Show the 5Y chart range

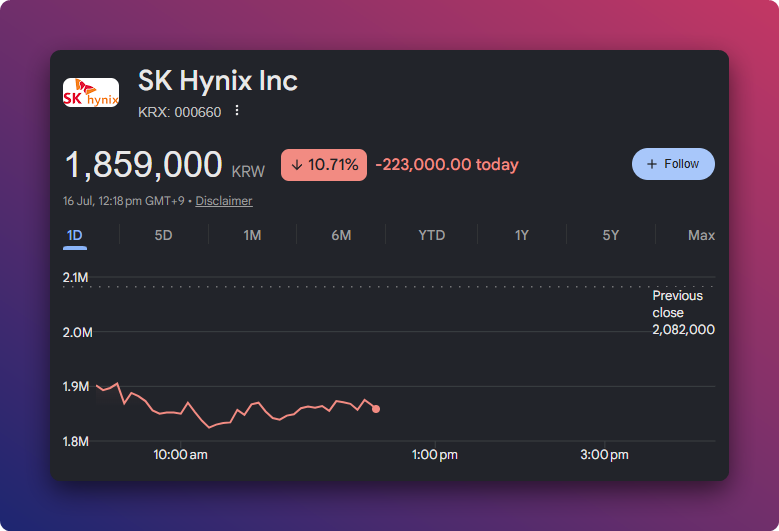click(x=611, y=235)
